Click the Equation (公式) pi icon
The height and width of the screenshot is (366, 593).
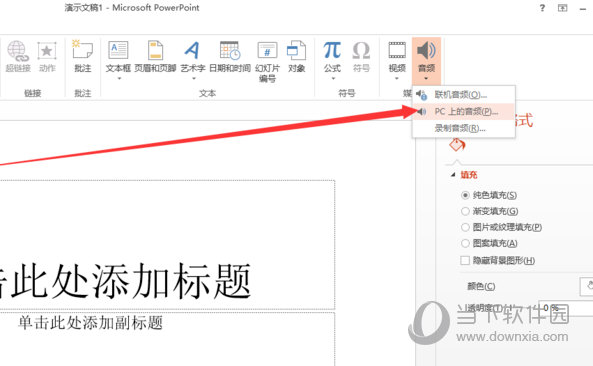tap(332, 50)
